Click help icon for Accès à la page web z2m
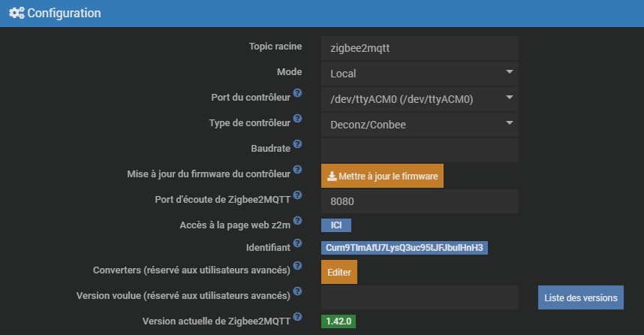Viewport: 644px width, 335px height. tap(297, 220)
